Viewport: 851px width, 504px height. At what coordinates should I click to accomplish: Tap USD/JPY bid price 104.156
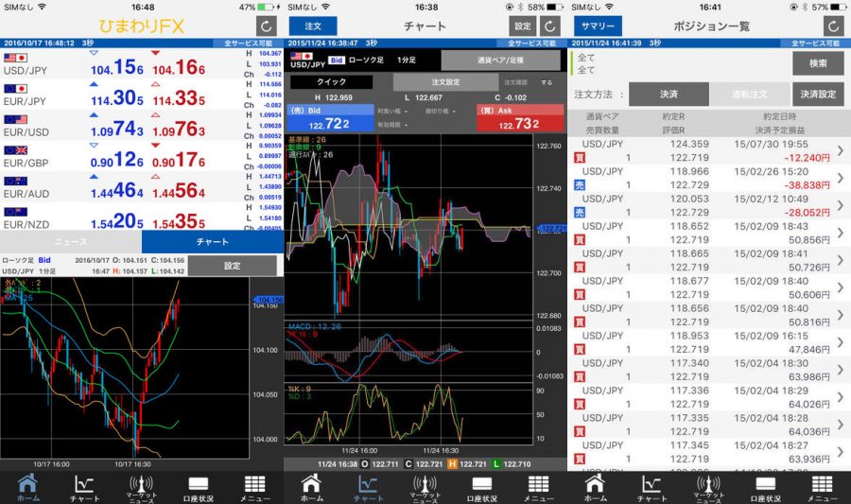point(117,68)
